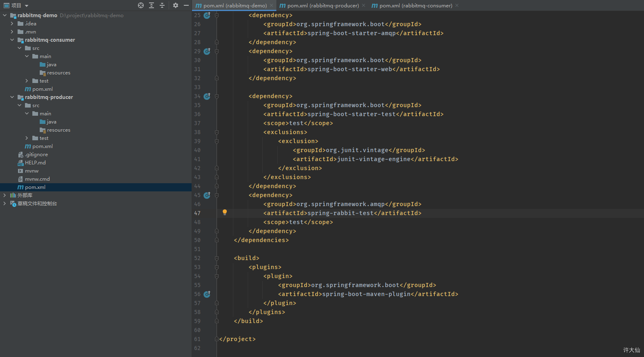Click the locate/select opened file target icon

(x=141, y=5)
